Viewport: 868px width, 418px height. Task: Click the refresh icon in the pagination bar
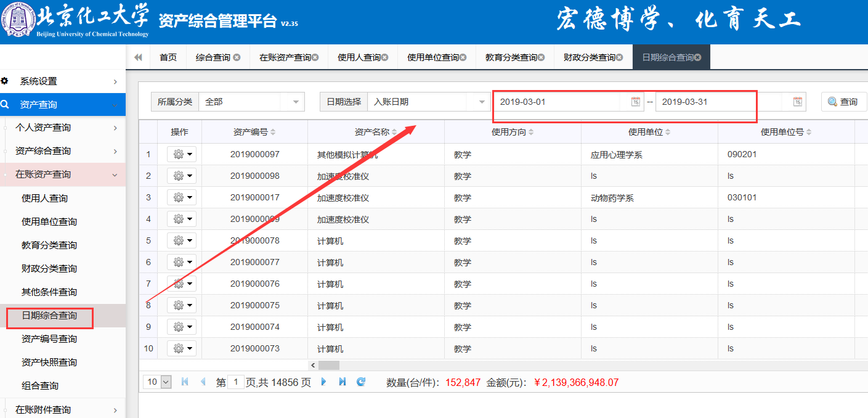(361, 382)
